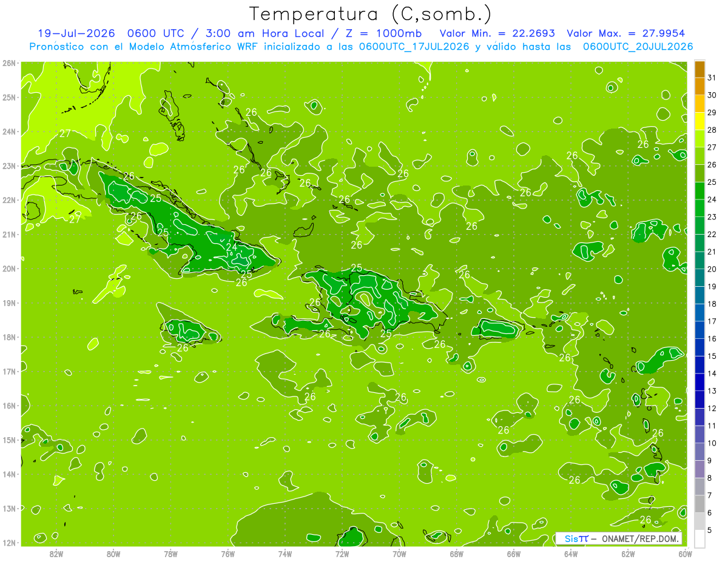This screenshot has width=728, height=562.
Task: Click legend scale value 16
Action: pos(712,339)
